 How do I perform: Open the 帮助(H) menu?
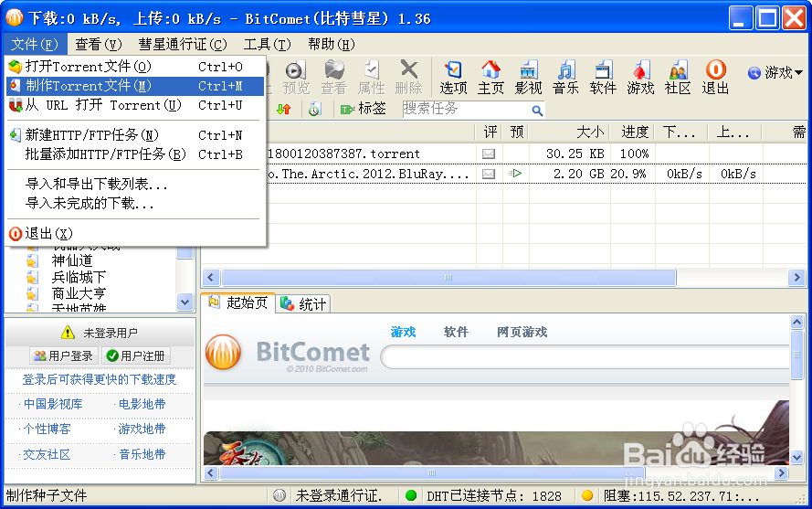point(332,45)
